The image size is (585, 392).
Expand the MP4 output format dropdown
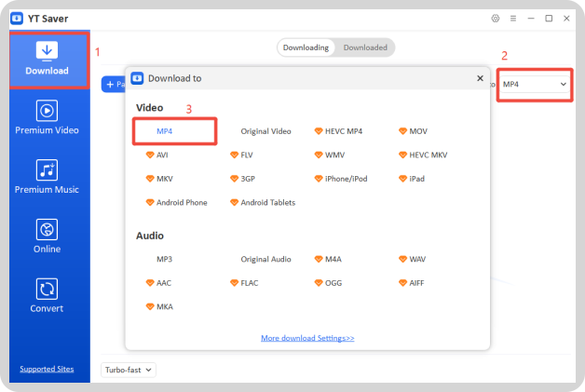pos(535,85)
